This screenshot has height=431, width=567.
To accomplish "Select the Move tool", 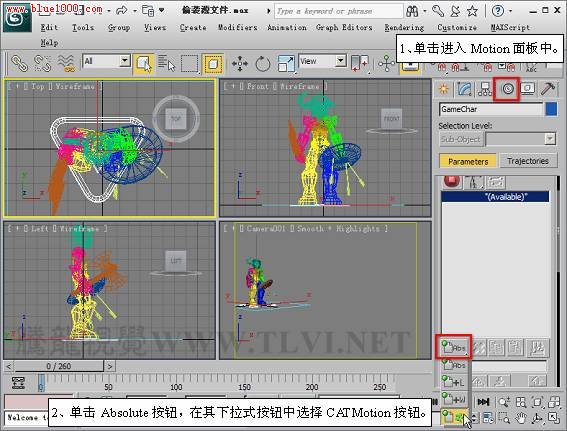I will click(240, 64).
